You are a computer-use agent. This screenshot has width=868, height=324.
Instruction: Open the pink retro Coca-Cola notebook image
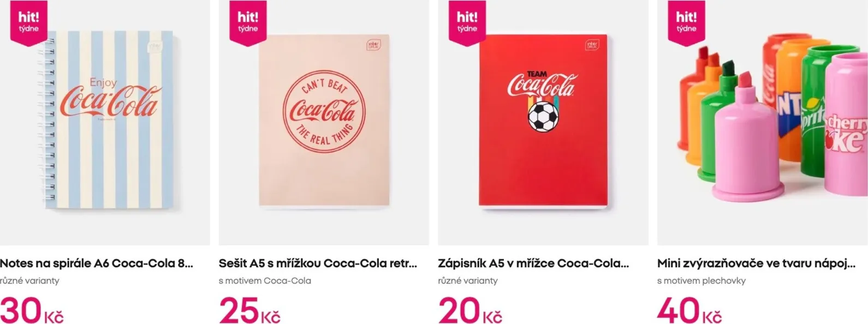point(324,123)
